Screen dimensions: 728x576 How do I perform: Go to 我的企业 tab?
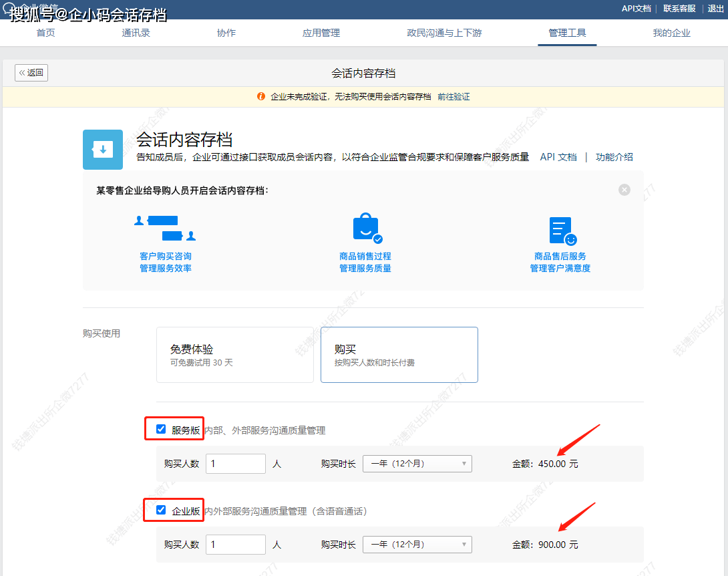coord(671,33)
